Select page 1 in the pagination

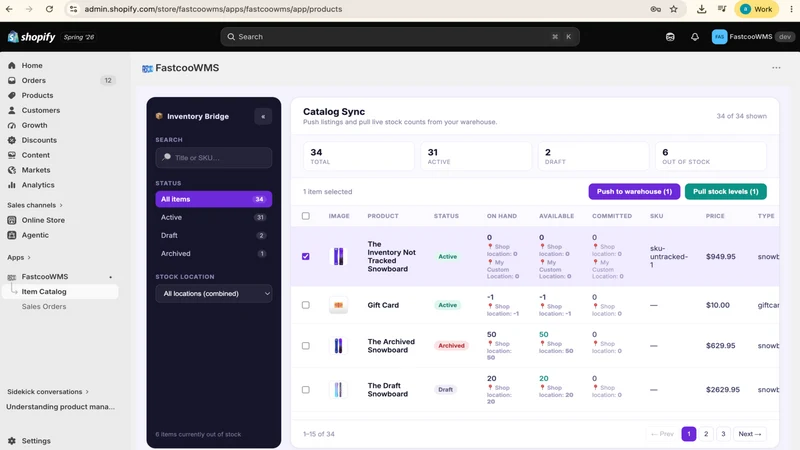point(689,434)
